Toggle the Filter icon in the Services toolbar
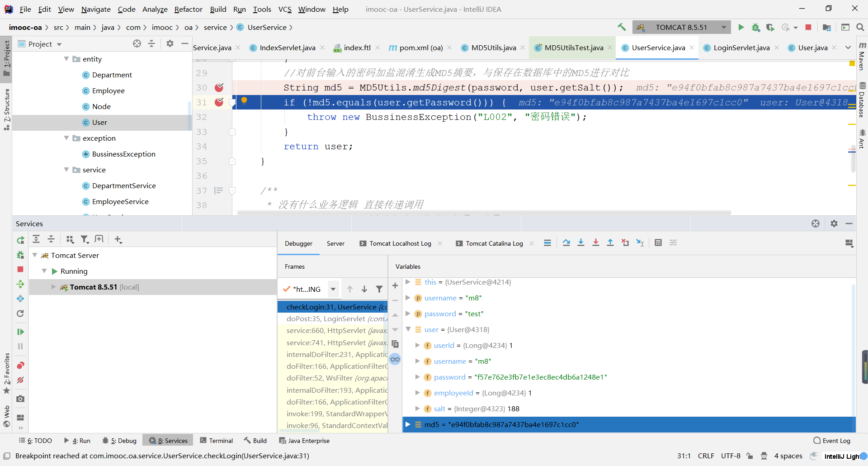The image size is (868, 466). coord(85,239)
